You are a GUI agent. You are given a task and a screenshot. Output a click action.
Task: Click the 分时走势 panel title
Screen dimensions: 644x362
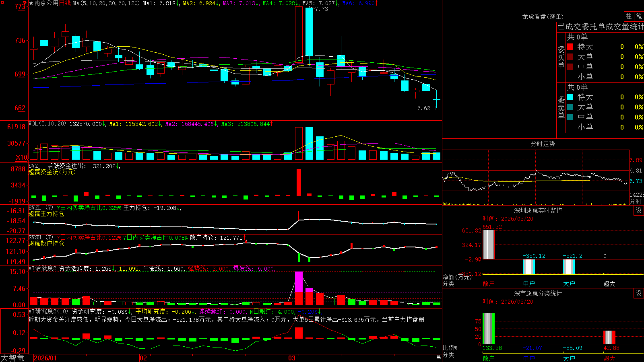pos(543,144)
